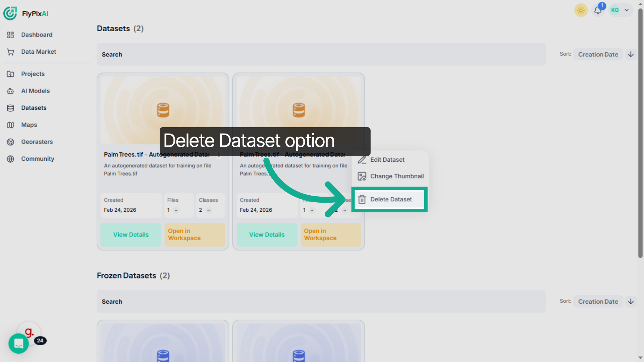Click the Edit Dataset pencil icon

(x=362, y=160)
